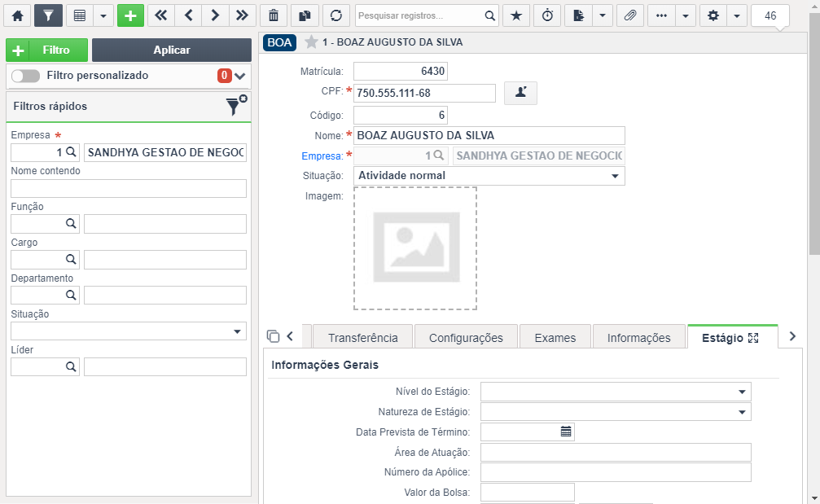Open the more actions ellipsis button
Image resolution: width=820 pixels, height=504 pixels.
click(661, 15)
